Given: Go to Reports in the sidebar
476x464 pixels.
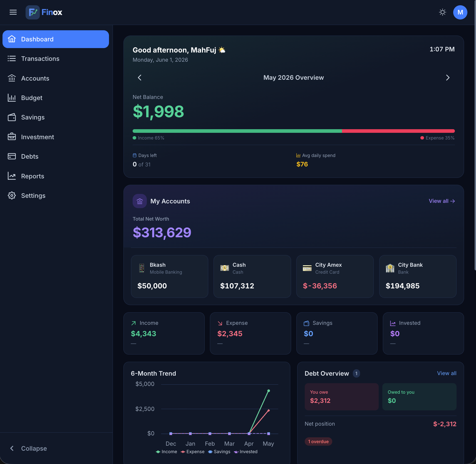Looking at the screenshot, I should [56, 176].
